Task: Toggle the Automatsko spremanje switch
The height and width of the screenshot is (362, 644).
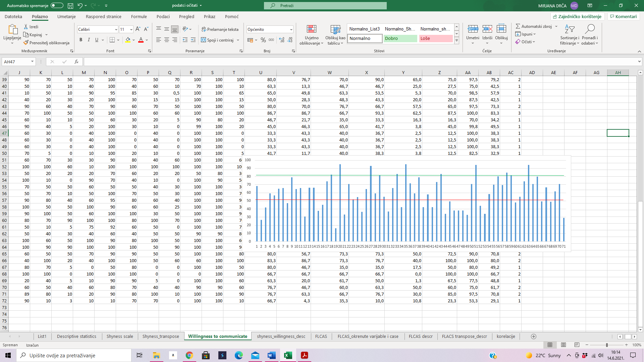Action: 57,5
